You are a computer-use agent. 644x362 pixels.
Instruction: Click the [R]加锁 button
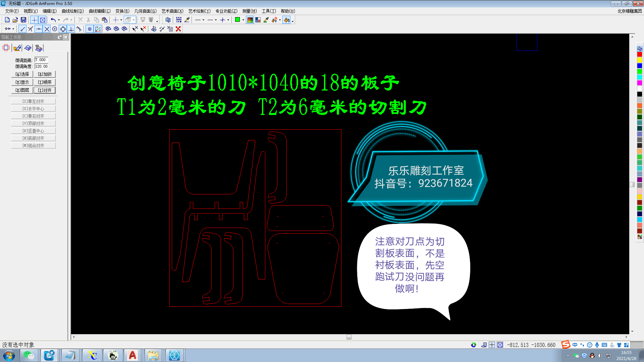[x=45, y=74]
